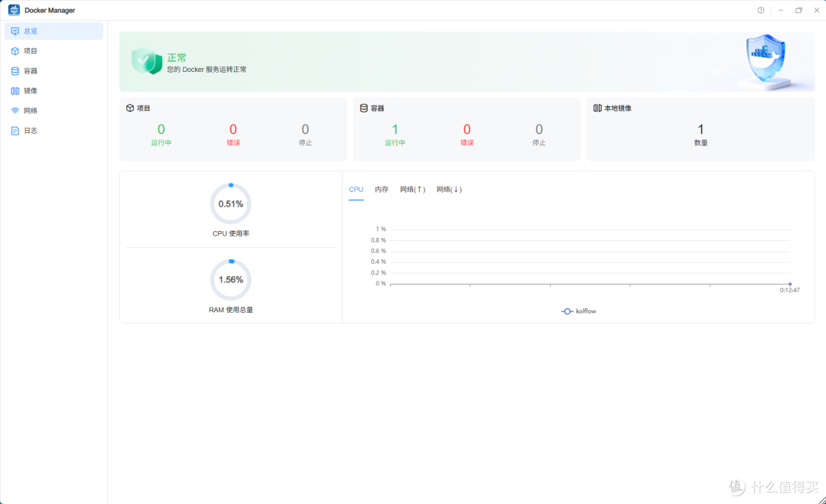The height and width of the screenshot is (504, 826).
Task: Click the image stack icon beside 镜像
Action: click(15, 91)
